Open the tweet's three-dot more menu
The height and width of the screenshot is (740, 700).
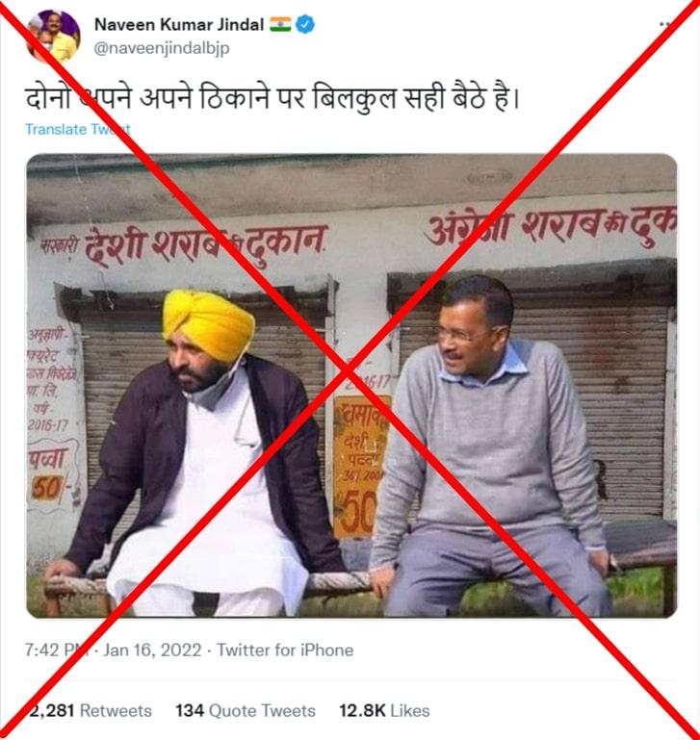point(665,24)
